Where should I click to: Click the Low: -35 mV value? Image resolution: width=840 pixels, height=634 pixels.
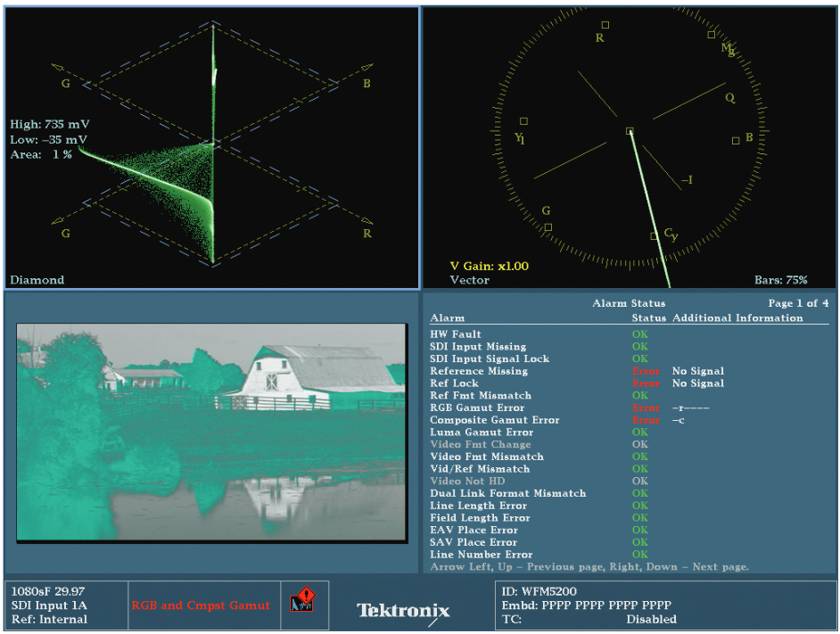point(49,140)
